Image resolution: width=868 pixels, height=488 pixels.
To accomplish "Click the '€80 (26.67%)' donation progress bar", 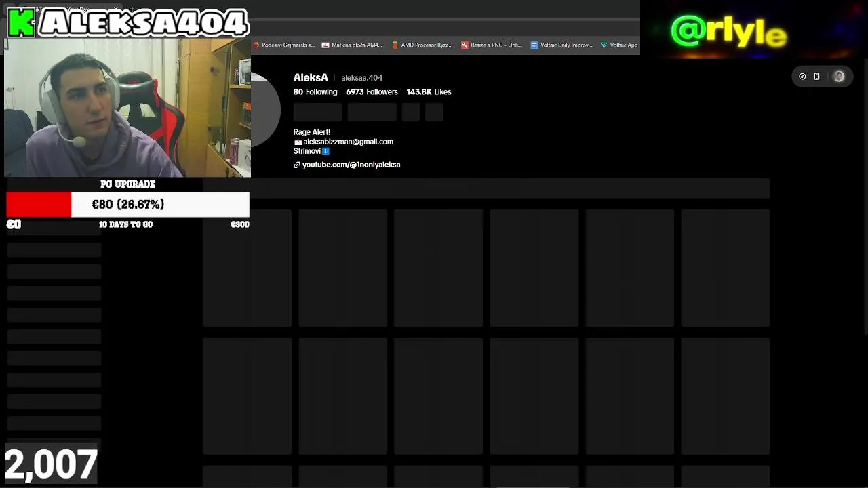I will [x=127, y=205].
